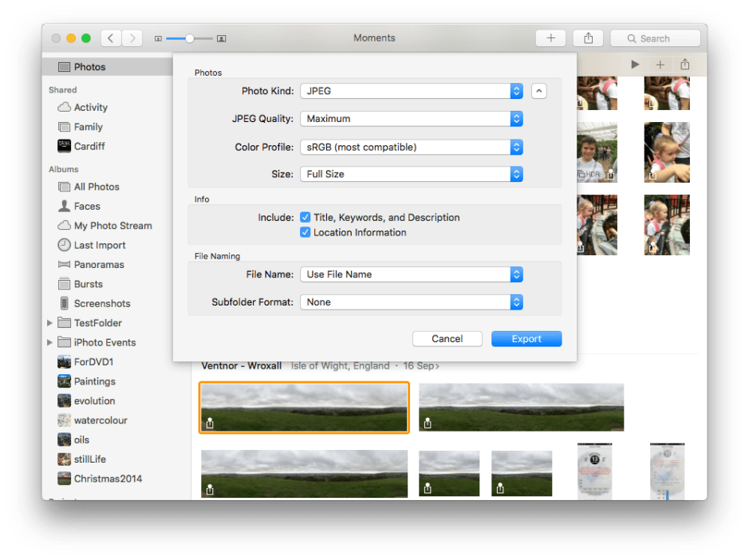Click the share icon in the toolbar

click(588, 37)
